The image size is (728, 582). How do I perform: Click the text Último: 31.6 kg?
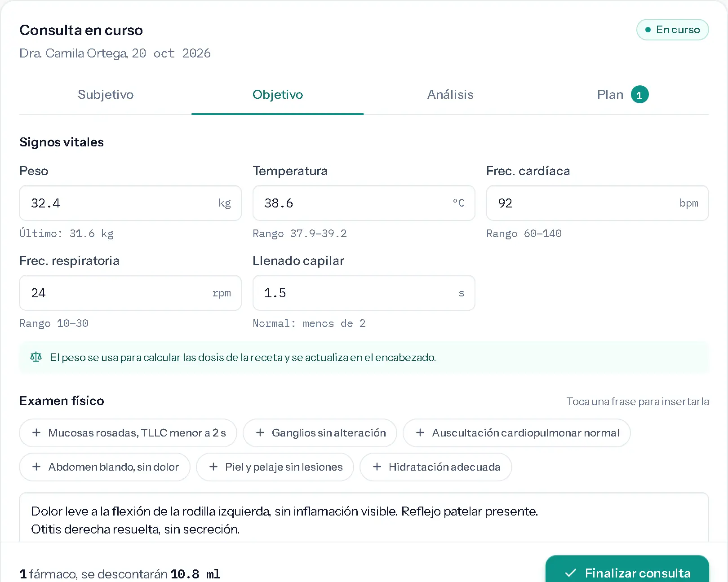tap(67, 234)
